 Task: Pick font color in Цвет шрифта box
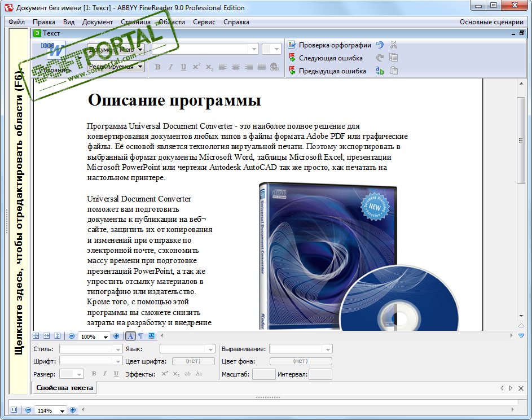tap(194, 361)
